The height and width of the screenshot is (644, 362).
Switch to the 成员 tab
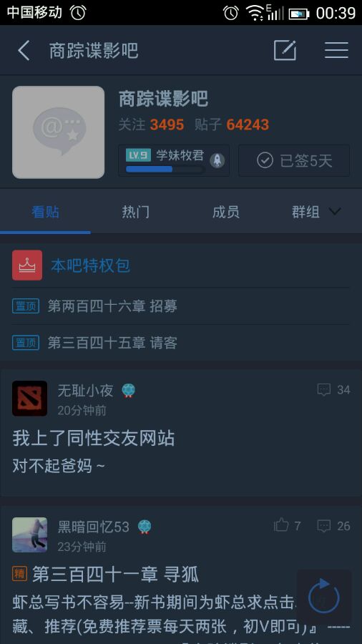226,212
